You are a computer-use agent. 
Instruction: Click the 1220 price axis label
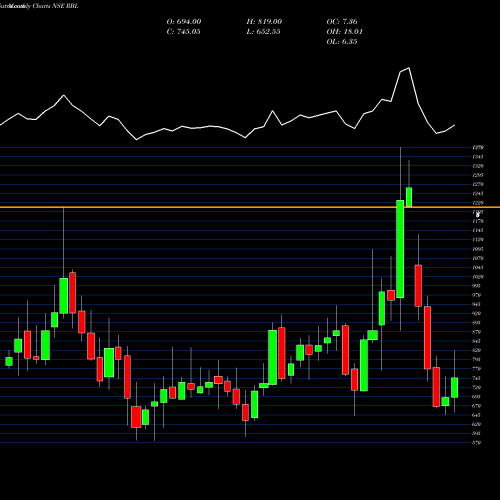point(478,203)
